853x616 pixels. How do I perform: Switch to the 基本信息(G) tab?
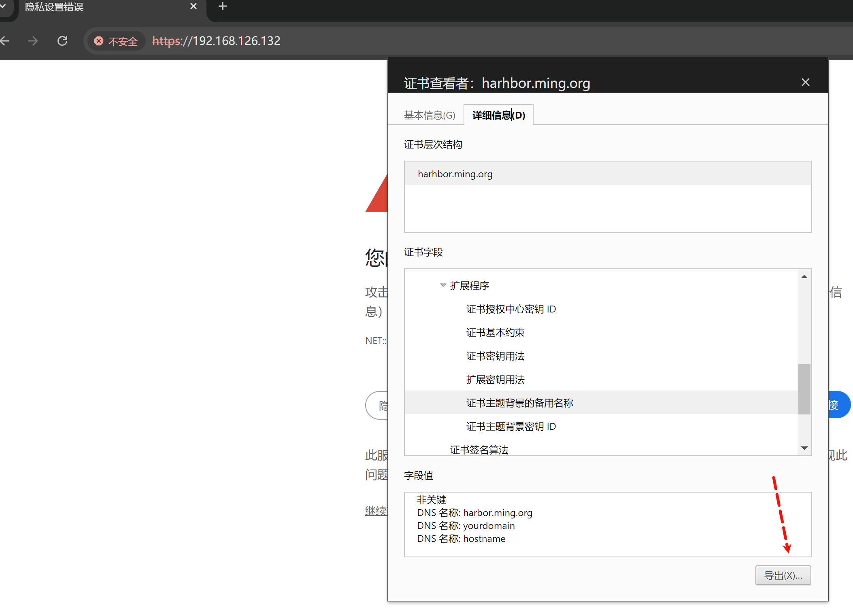tap(429, 115)
